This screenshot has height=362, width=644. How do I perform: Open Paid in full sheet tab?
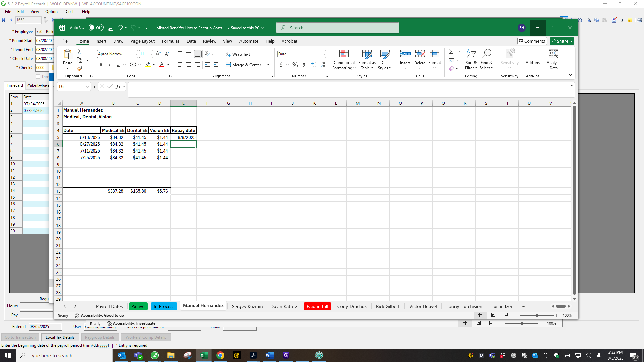(317, 306)
